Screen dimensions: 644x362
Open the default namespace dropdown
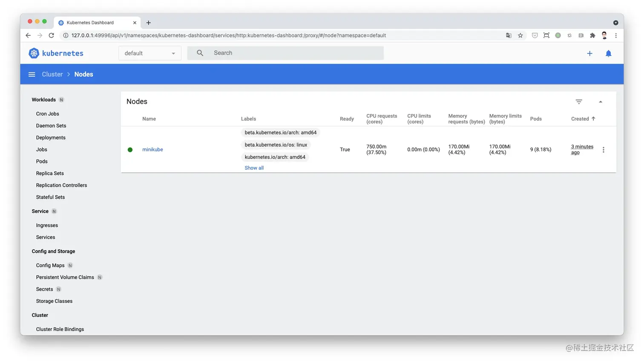point(150,53)
